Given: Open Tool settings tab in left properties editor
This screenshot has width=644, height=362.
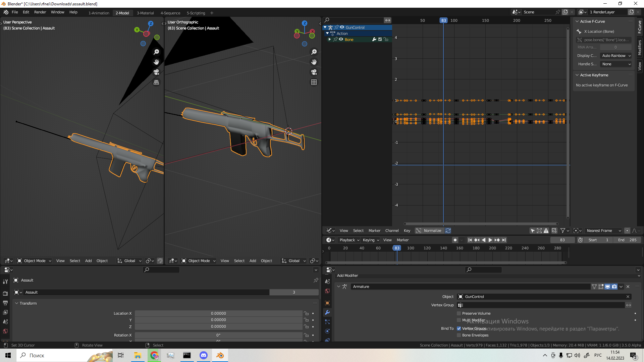Looking at the screenshot, I should pyautogui.click(x=5, y=282).
